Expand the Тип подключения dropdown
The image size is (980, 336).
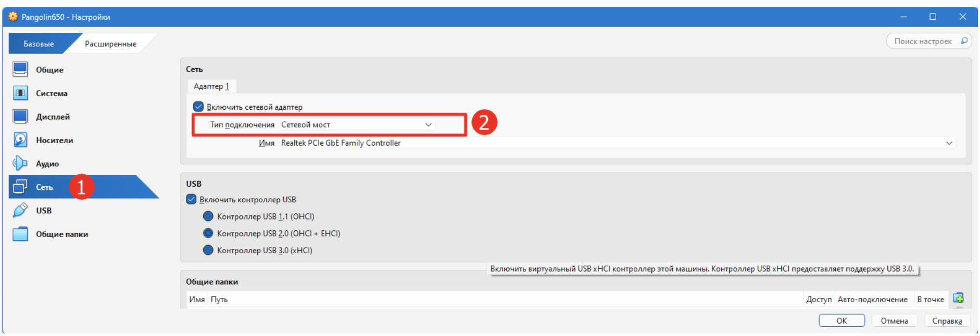pos(357,125)
